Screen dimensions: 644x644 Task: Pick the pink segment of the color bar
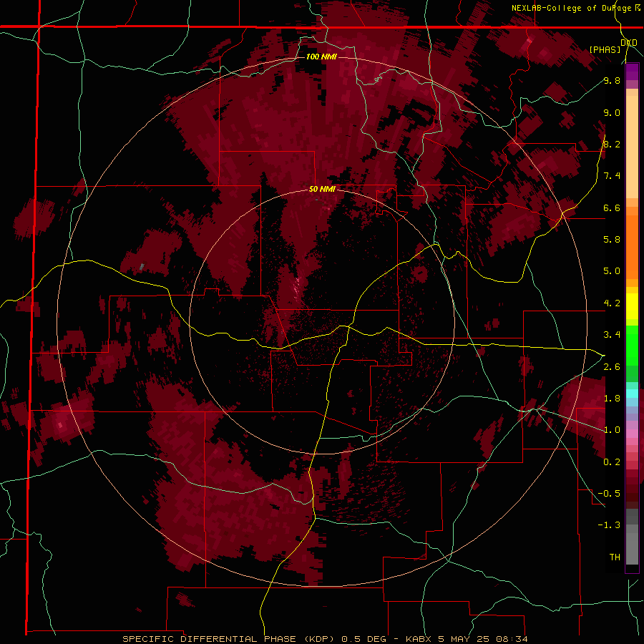(632, 434)
